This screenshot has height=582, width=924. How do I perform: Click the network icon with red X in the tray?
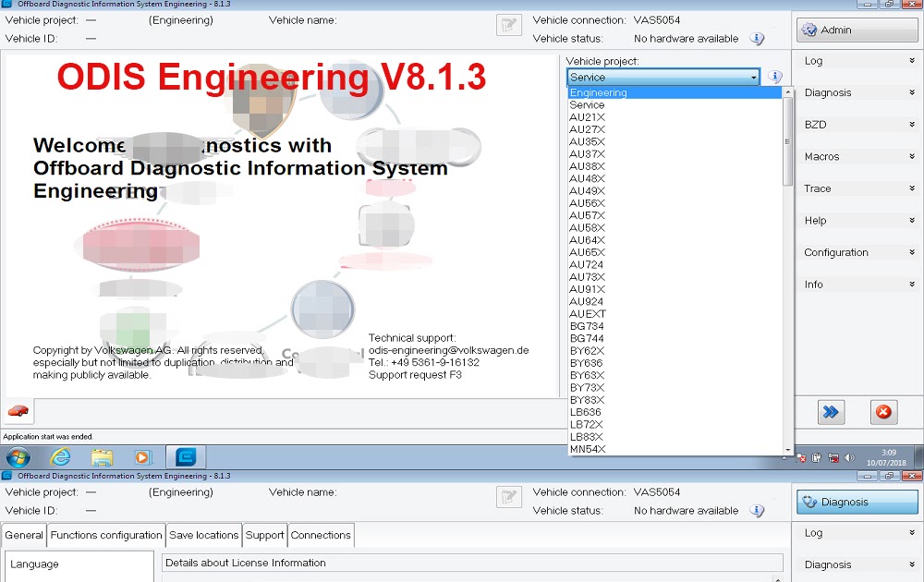coord(833,457)
